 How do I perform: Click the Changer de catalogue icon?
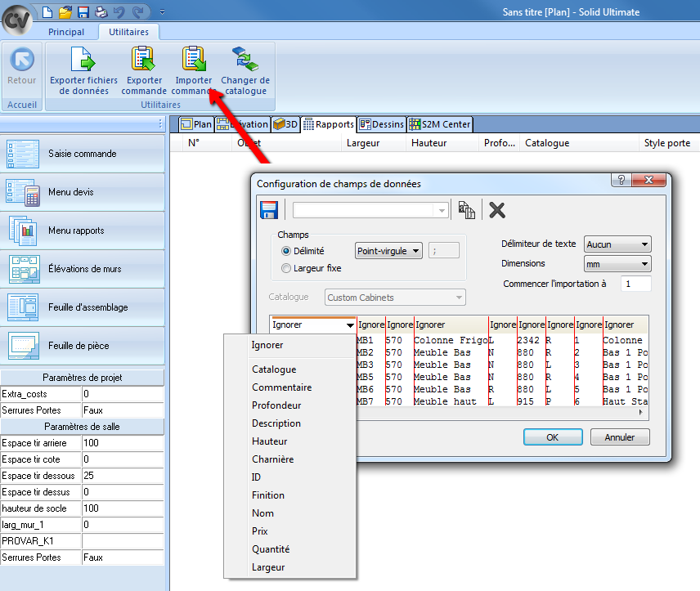pyautogui.click(x=245, y=59)
